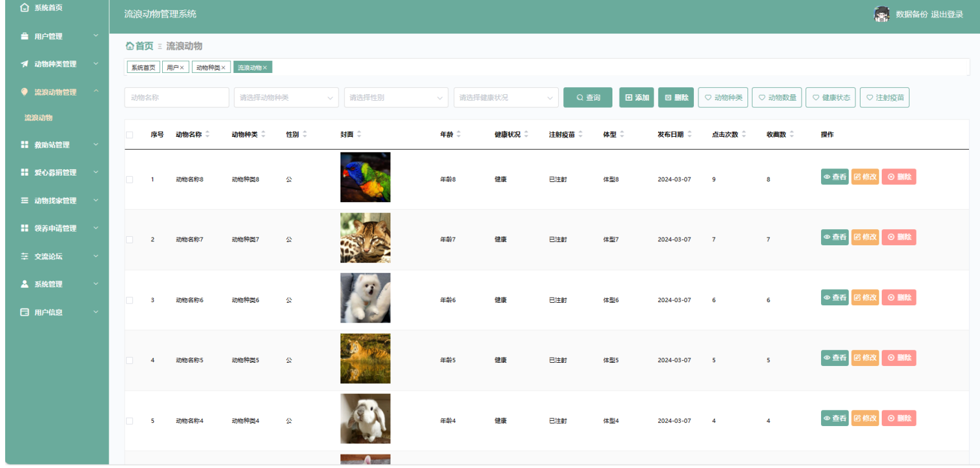Image resolution: width=980 pixels, height=468 pixels.
Task: Open the 请选择健康状况 dropdown
Action: pyautogui.click(x=506, y=97)
